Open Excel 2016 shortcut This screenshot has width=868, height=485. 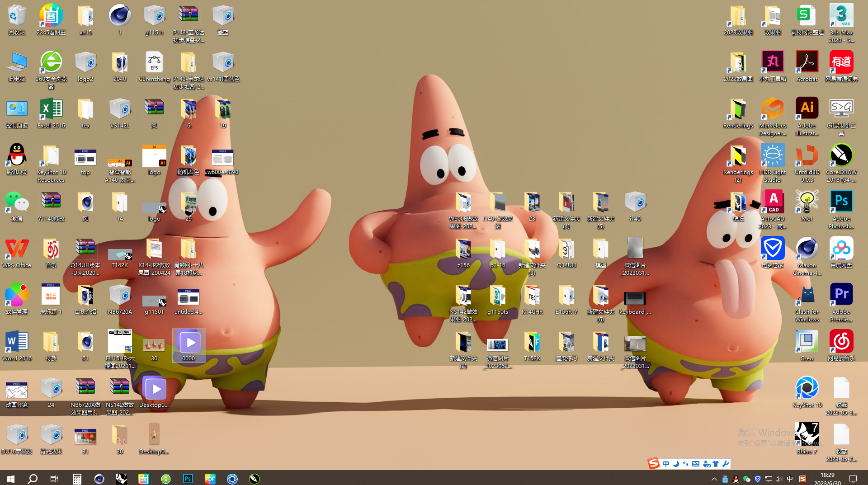[x=51, y=113]
